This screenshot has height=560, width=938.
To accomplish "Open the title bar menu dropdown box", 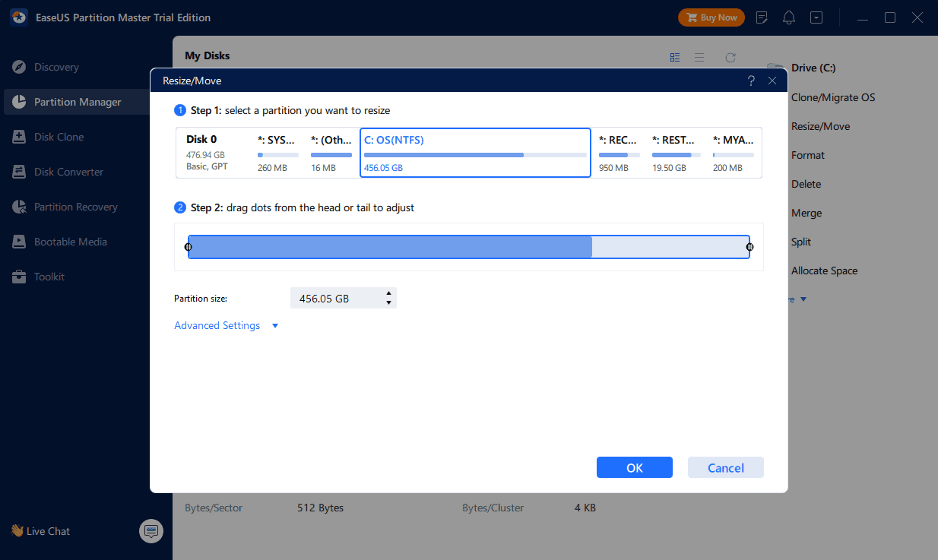I will coord(816,17).
